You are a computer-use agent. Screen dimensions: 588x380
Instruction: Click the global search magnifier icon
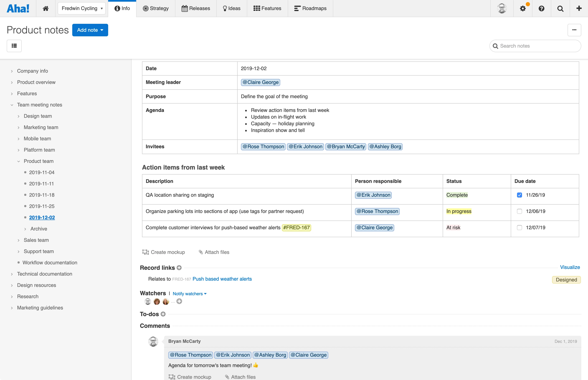coord(560,8)
